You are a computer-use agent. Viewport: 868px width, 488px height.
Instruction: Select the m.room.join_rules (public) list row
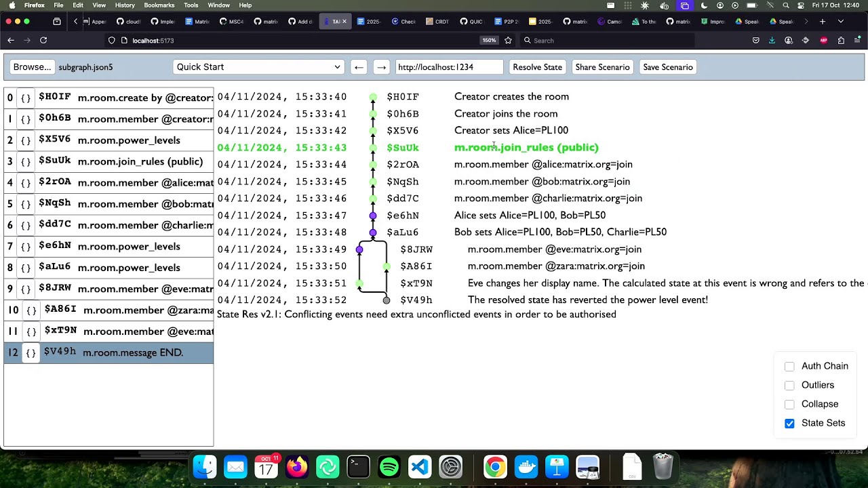(x=108, y=161)
